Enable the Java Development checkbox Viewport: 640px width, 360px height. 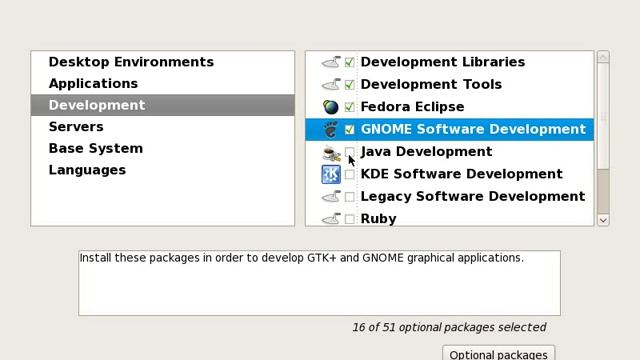pyautogui.click(x=349, y=152)
